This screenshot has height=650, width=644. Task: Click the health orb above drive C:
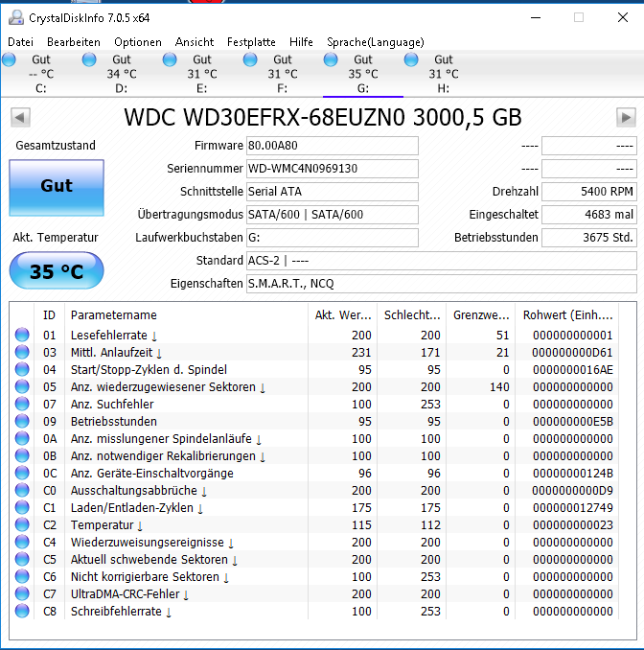click(x=10, y=60)
